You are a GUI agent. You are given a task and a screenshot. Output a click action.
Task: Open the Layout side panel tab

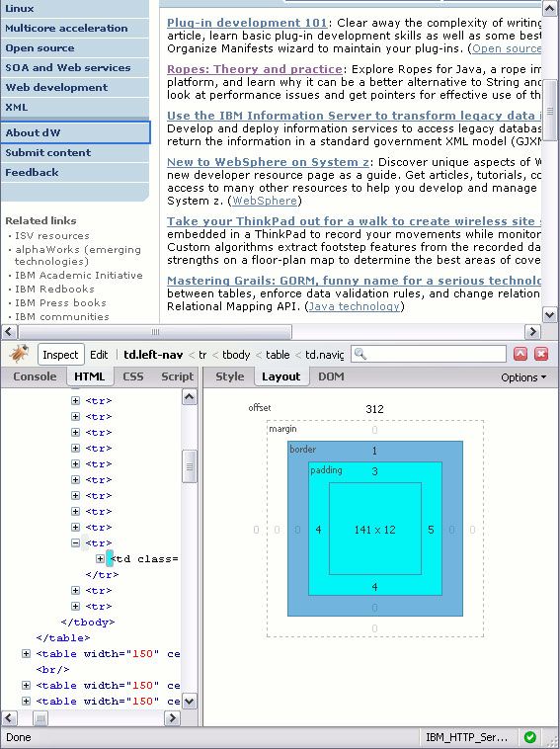(281, 376)
